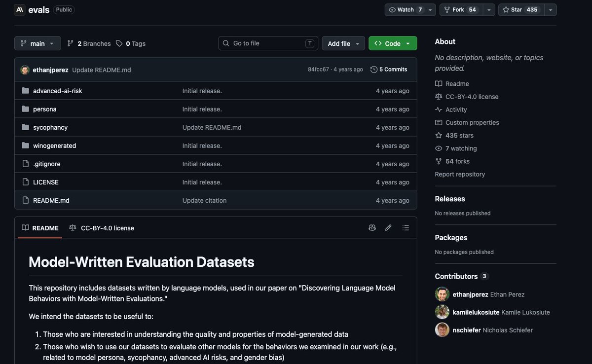Open the README outline list icon
Image resolution: width=592 pixels, height=364 pixels.
pos(406,228)
